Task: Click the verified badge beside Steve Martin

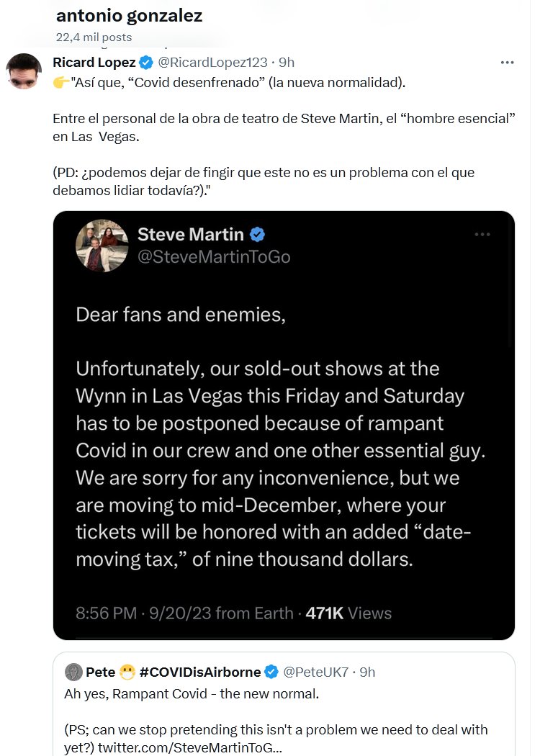Action: coord(257,234)
